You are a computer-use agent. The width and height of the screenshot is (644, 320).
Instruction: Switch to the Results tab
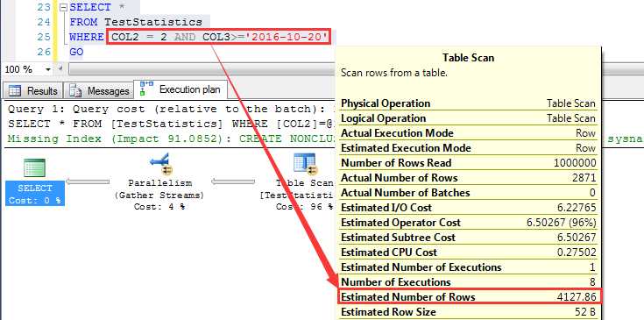tap(33, 90)
